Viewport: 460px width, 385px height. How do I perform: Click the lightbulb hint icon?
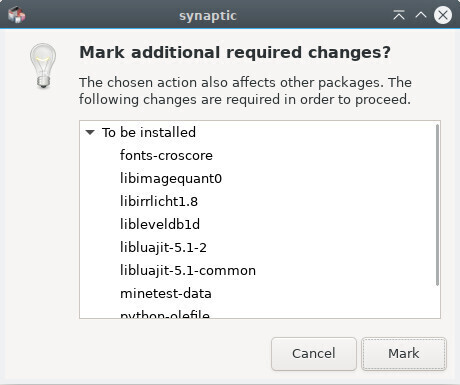click(43, 66)
